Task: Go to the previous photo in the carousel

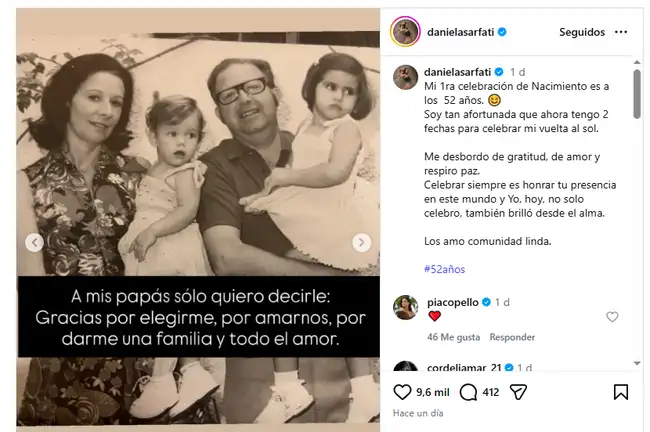Action: [x=34, y=242]
